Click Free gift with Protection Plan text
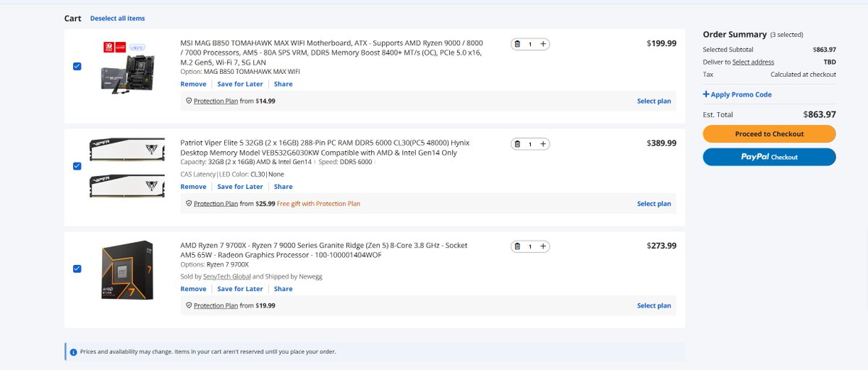Viewport: 868px width, 370px height. coord(319,204)
